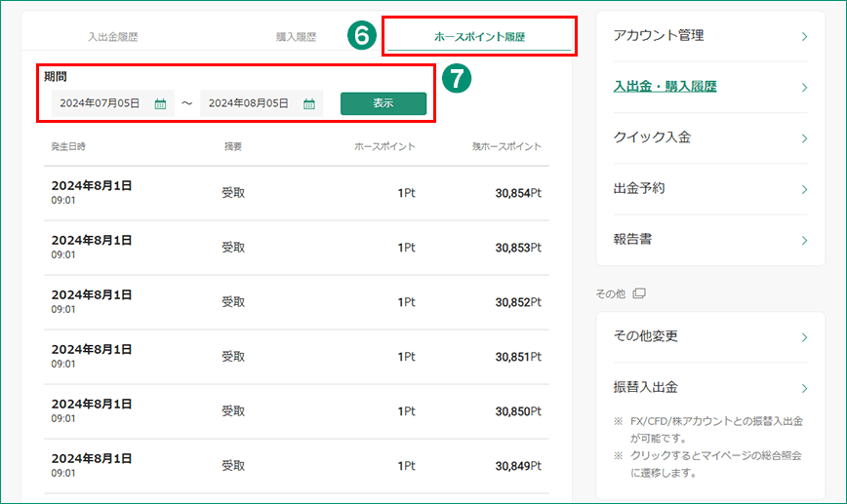Click the external window icon beside その他

coord(639,293)
